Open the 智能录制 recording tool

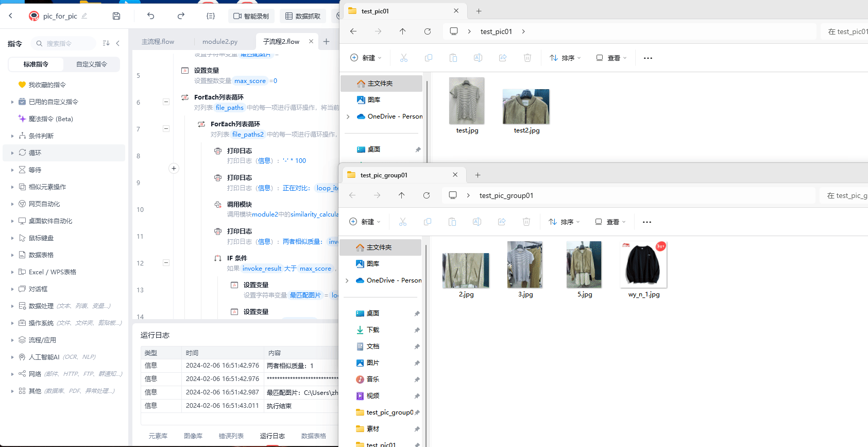[x=251, y=16]
